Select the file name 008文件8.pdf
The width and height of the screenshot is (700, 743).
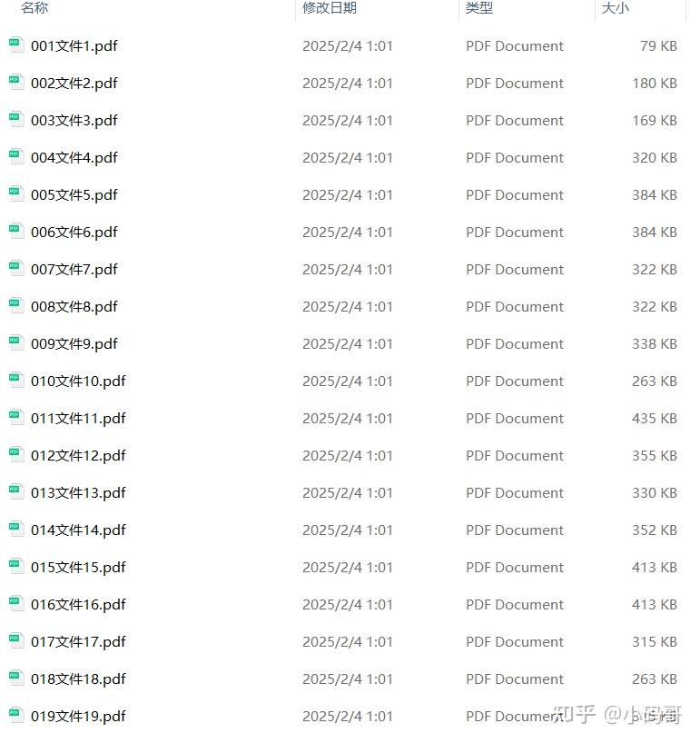pos(74,307)
